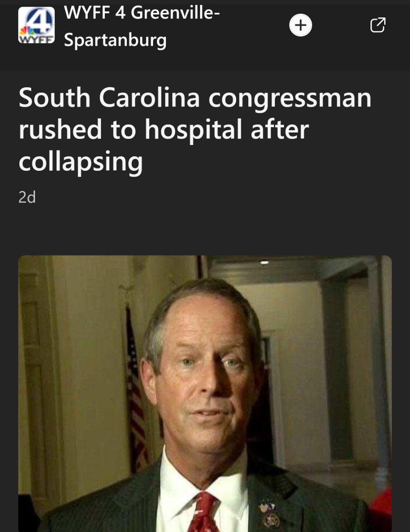Image resolution: width=410 pixels, height=532 pixels.
Task: Click the NBC peacock in the WYFF logo
Action: click(x=27, y=32)
